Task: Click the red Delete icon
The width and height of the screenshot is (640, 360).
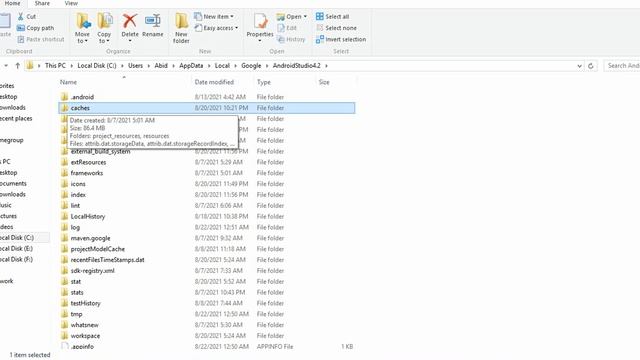Action: pos(130,20)
